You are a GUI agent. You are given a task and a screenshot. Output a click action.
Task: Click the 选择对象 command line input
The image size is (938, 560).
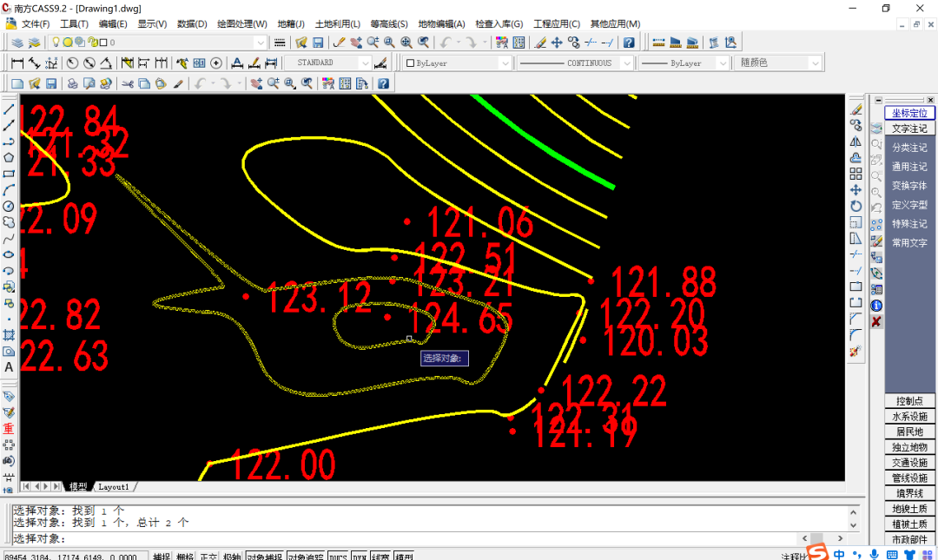[x=404, y=539]
